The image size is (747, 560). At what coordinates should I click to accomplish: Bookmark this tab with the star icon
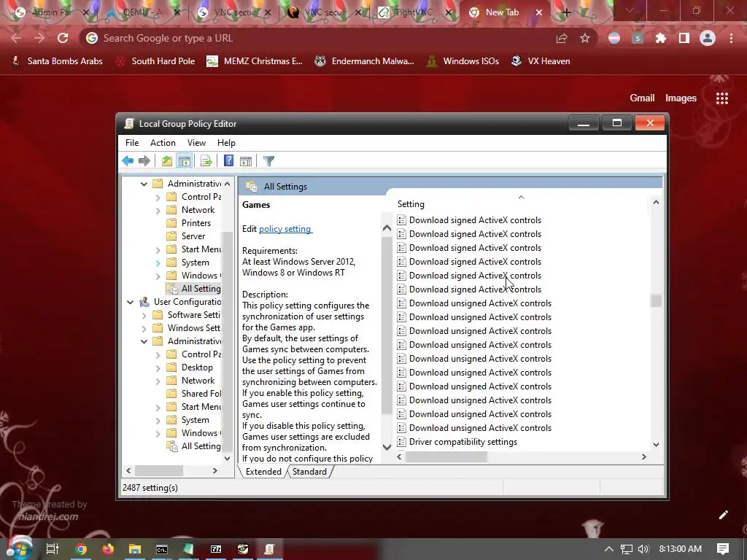(585, 38)
